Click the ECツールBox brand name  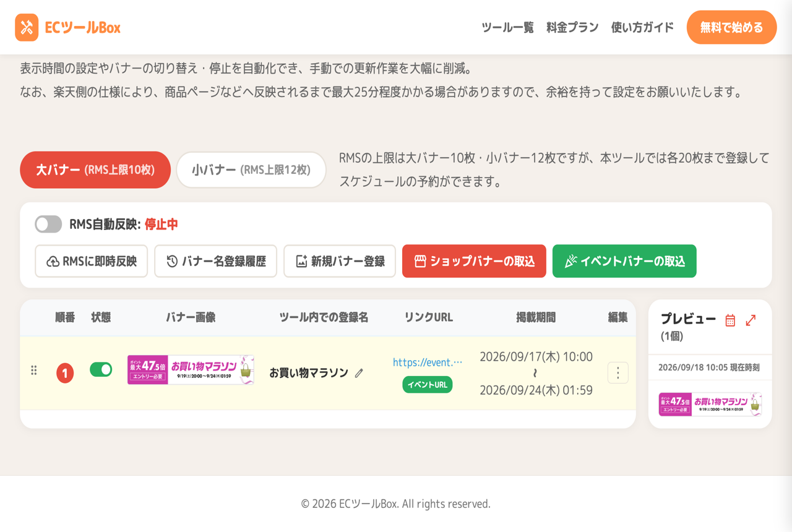[83, 27]
